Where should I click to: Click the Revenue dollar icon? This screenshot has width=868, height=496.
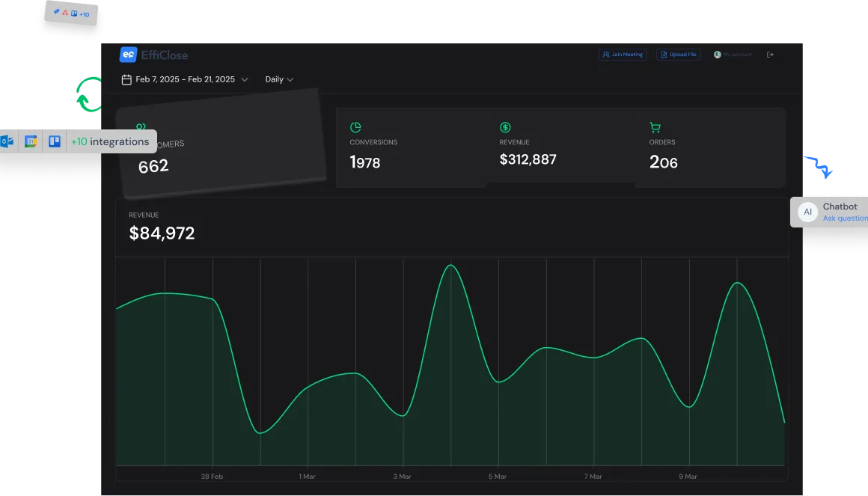505,126
